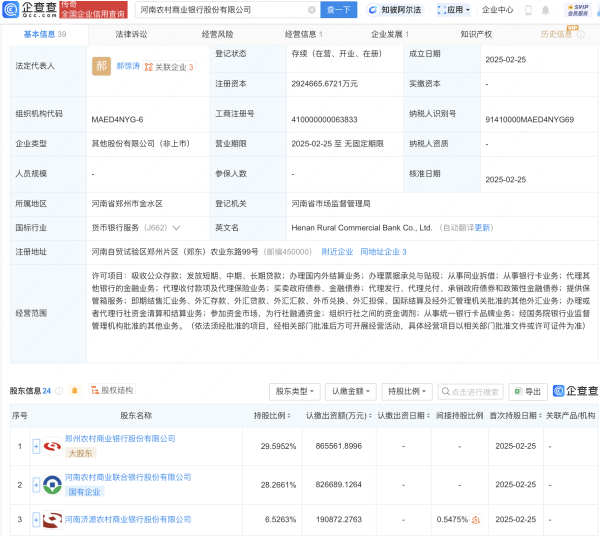Screen dimensions: 600x536
Task: Switch to 企业发展 tab
Action: [x=390, y=34]
